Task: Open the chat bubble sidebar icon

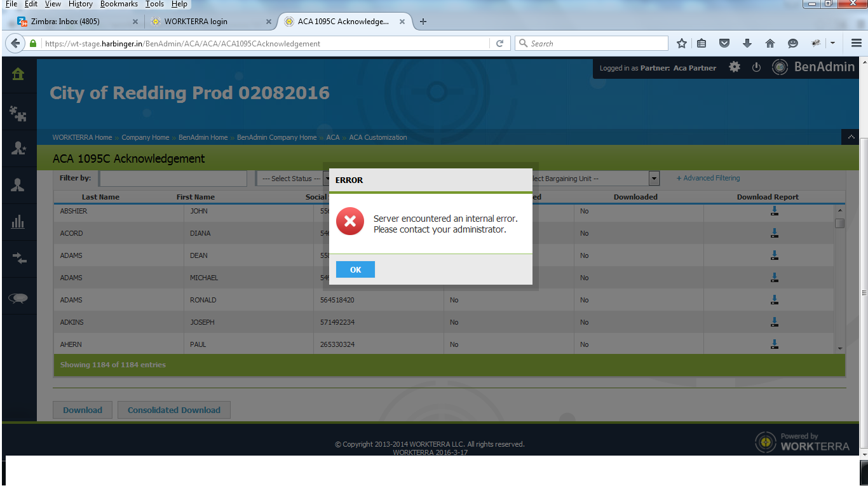Action: pyautogui.click(x=18, y=298)
